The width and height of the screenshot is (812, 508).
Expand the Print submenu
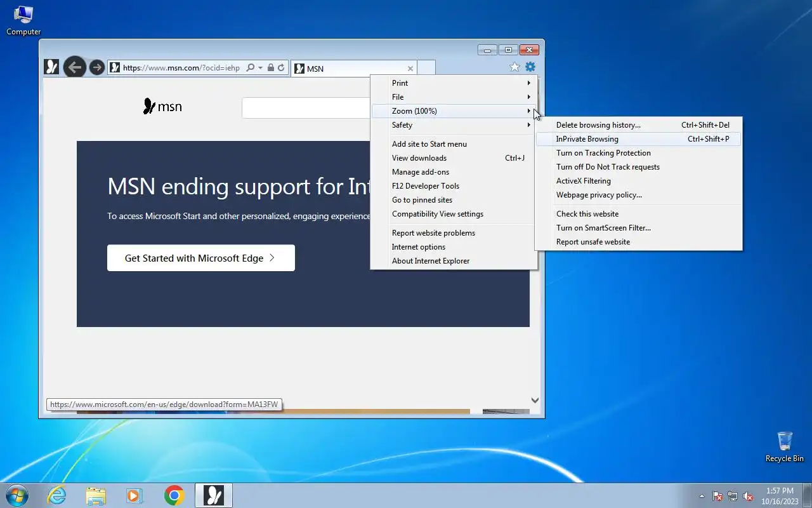pos(454,83)
